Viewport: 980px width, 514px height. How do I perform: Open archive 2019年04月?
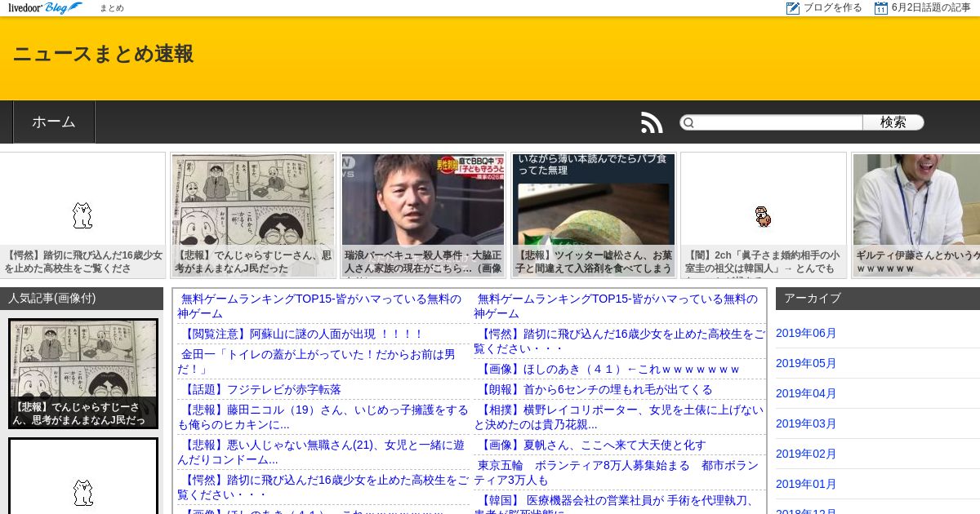(x=806, y=393)
